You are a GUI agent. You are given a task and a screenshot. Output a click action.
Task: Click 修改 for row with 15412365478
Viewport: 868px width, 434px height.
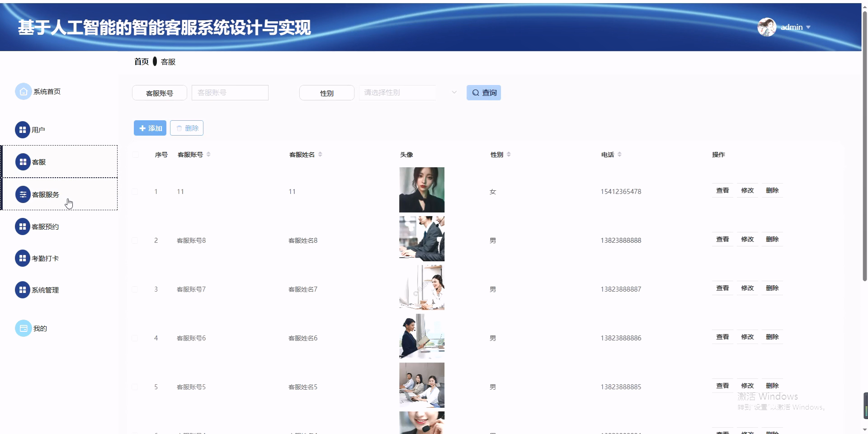[747, 191]
